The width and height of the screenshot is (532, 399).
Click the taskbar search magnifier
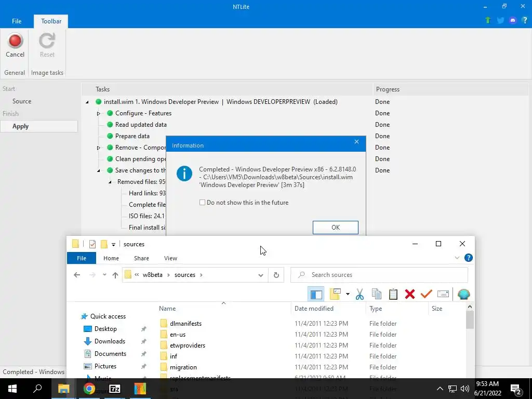point(37,388)
